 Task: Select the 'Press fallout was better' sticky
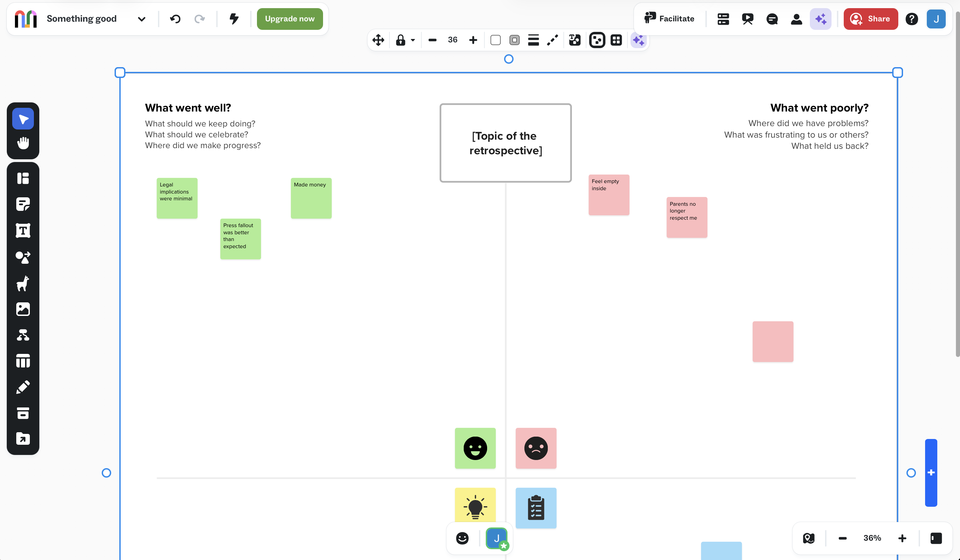(240, 239)
